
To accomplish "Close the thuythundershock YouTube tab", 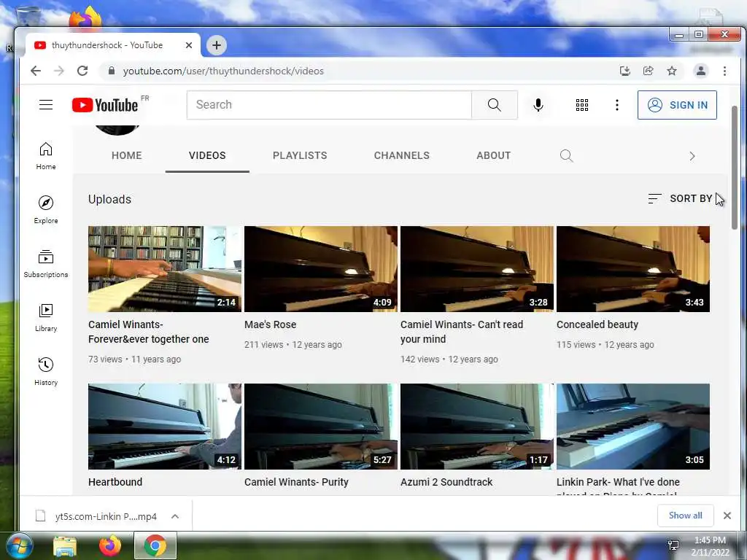I will [189, 45].
